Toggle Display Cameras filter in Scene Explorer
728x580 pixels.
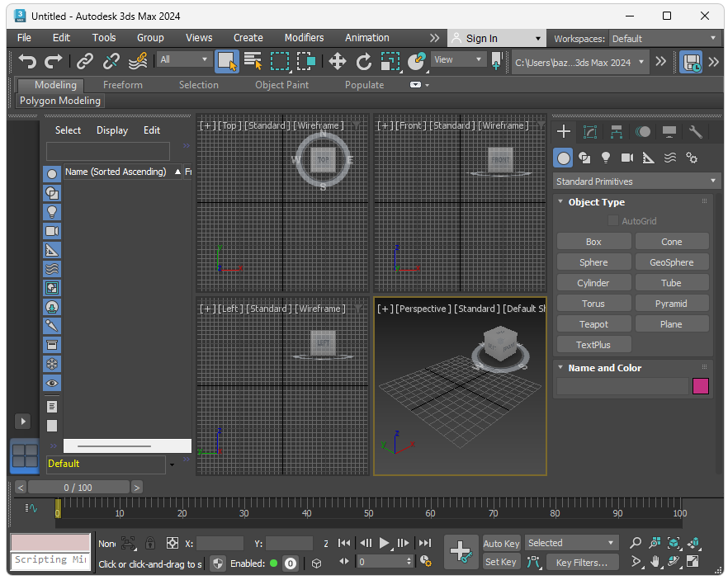coord(52,231)
